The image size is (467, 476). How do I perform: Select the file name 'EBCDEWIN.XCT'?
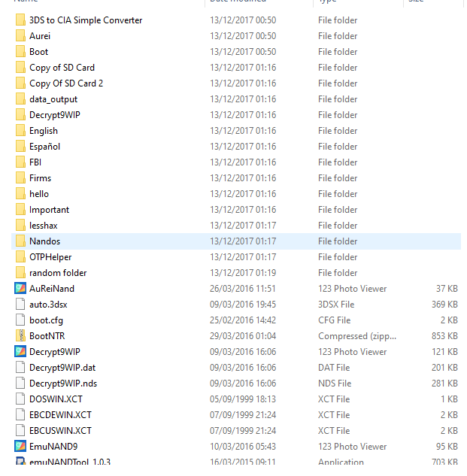pyautogui.click(x=60, y=415)
